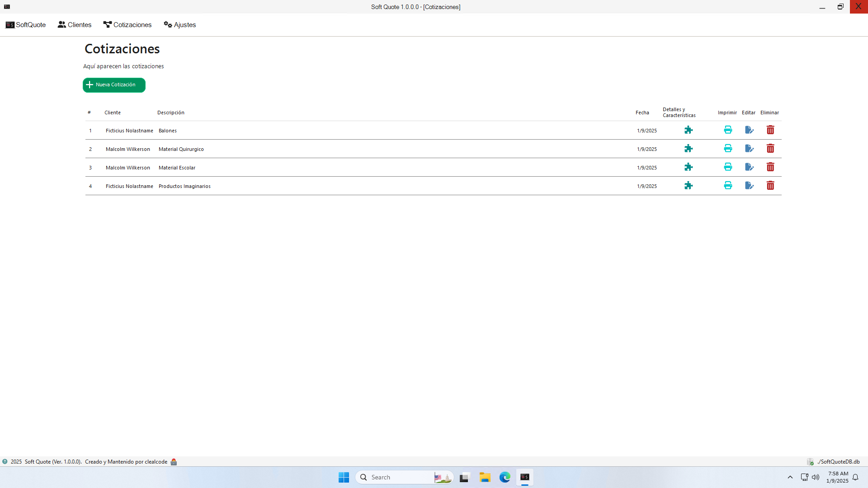
Task: Open Microsoft Edge from the taskbar
Action: [x=505, y=477]
